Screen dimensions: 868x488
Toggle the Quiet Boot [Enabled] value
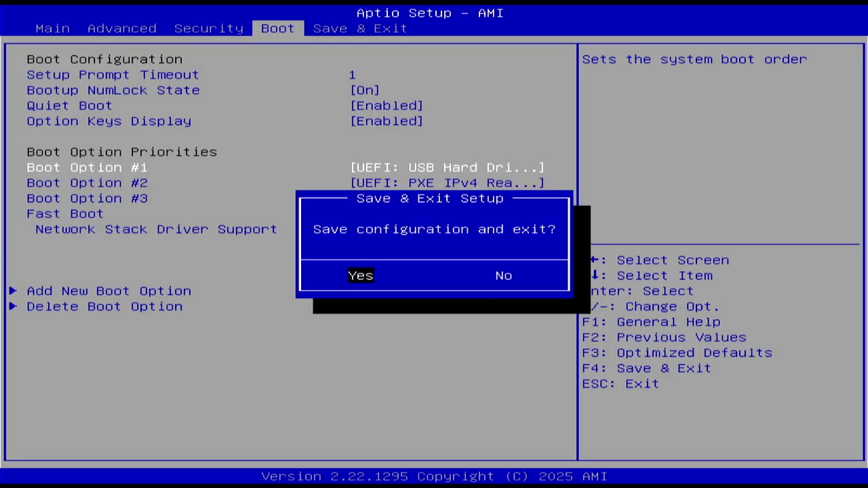(x=387, y=106)
